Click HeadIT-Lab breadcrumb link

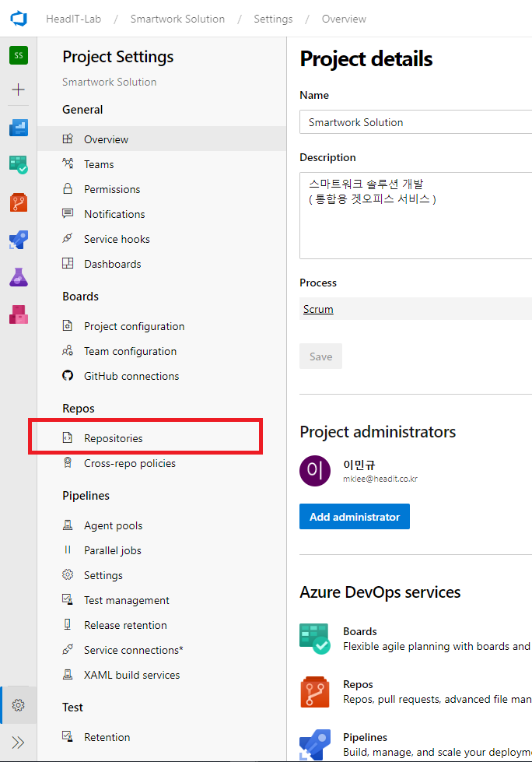[73, 19]
